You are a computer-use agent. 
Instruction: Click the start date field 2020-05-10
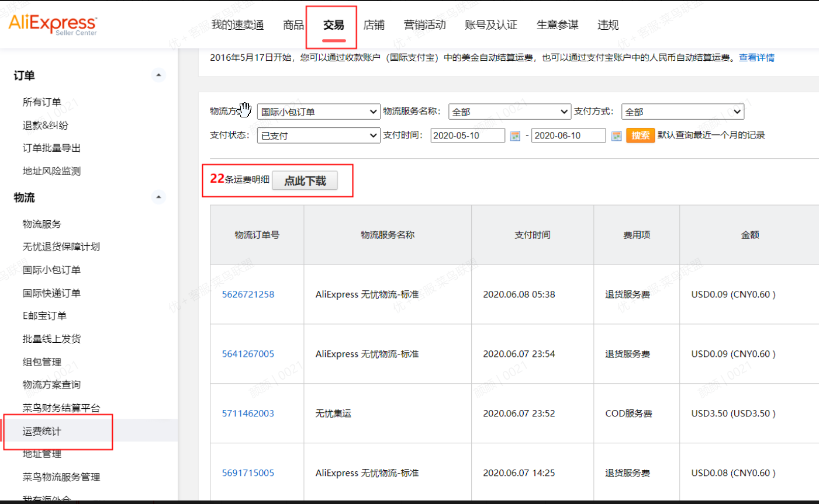468,135
